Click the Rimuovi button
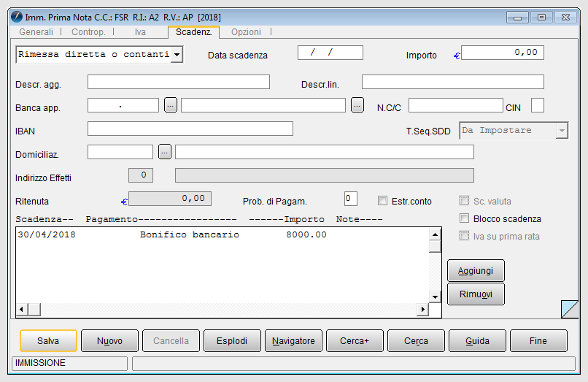This screenshot has height=382, width=588. pyautogui.click(x=476, y=294)
